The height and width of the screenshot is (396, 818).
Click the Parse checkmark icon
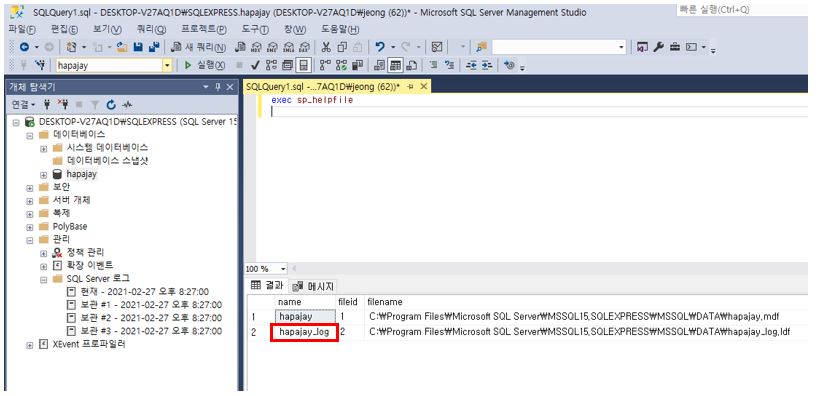(x=255, y=65)
